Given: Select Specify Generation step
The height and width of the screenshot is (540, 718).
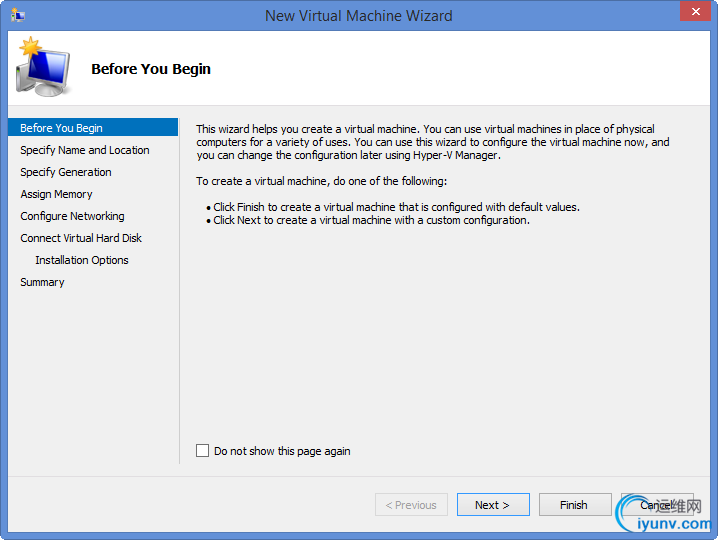Looking at the screenshot, I should click(x=66, y=172).
